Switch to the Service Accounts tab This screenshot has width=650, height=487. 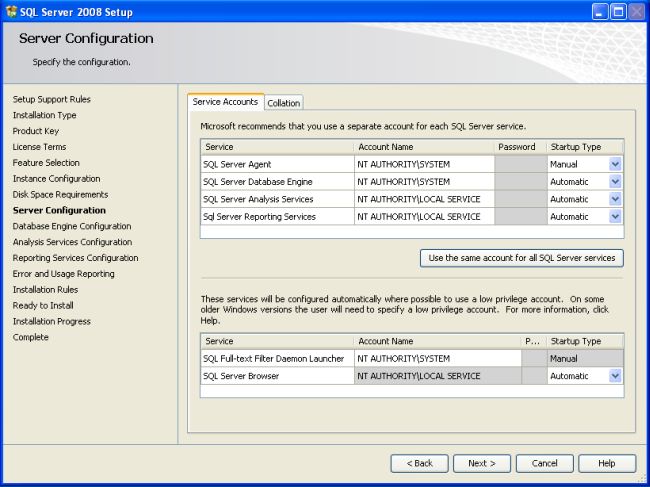(x=225, y=102)
